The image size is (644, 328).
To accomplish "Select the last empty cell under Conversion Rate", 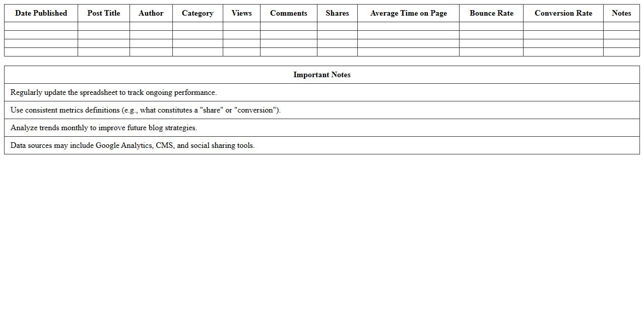I will [563, 52].
